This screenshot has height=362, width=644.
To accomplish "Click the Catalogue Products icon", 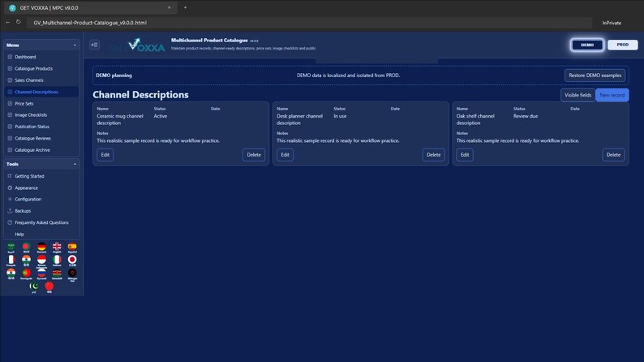I will [10, 69].
